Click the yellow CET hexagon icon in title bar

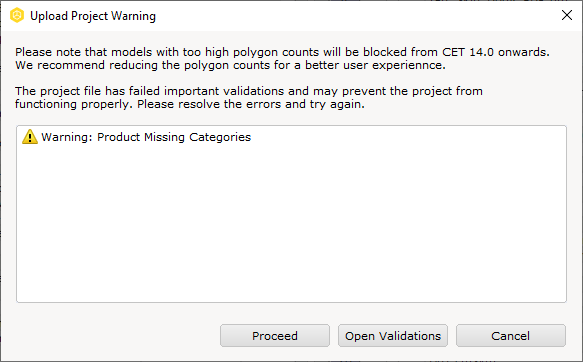(x=17, y=16)
